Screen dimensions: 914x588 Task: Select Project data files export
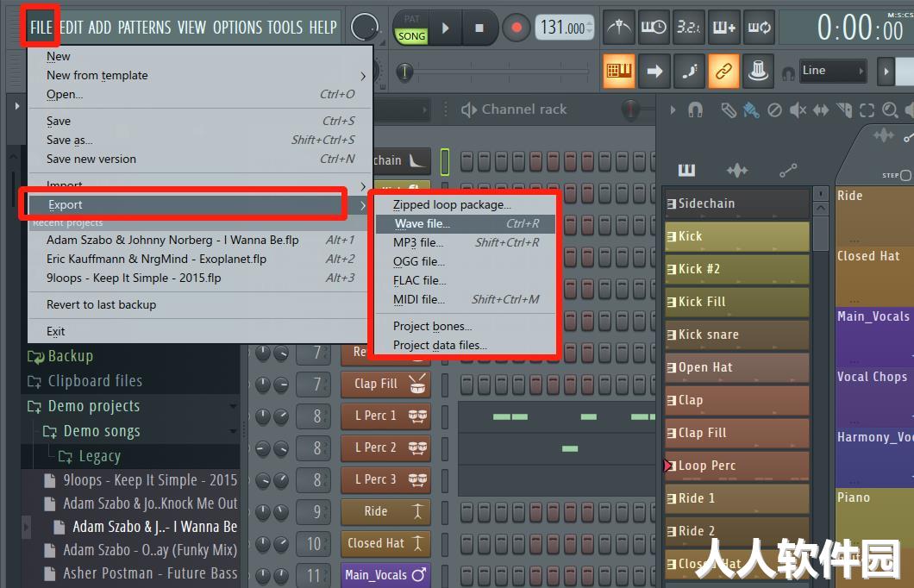coord(465,345)
